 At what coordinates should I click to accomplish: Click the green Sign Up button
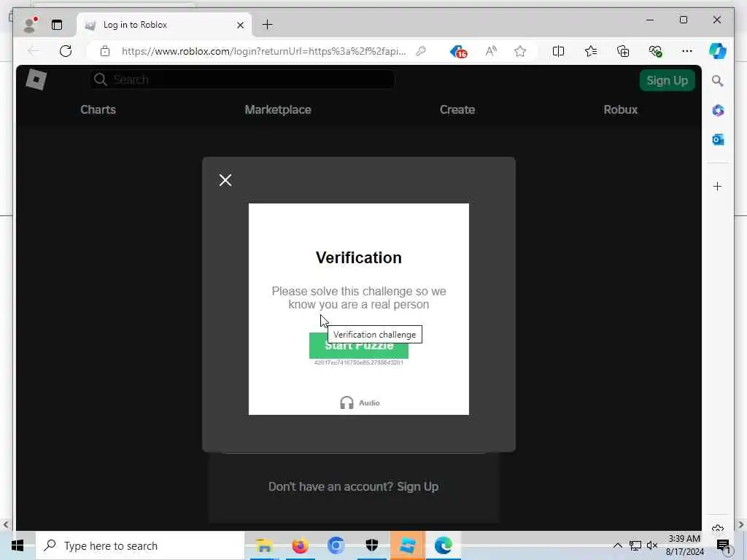pos(667,80)
